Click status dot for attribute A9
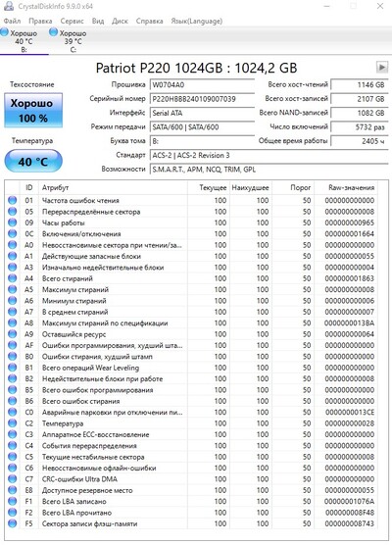Viewport: 392px width, 545px height. (x=12, y=334)
